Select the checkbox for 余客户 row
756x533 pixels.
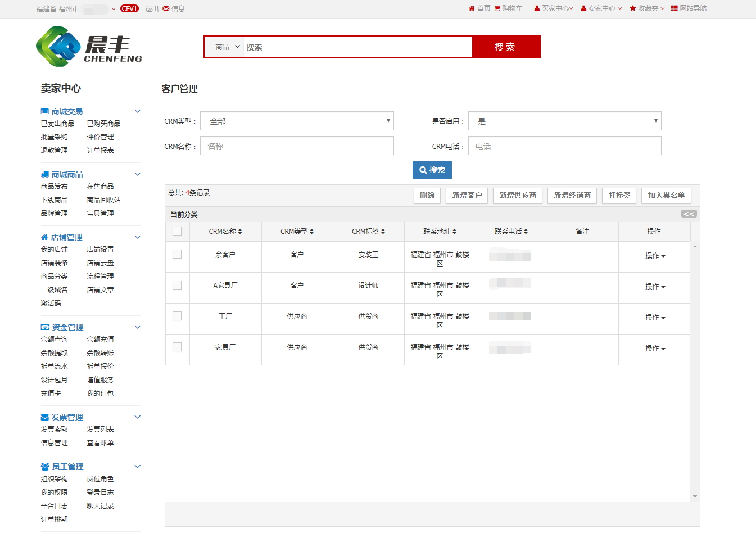(177, 254)
